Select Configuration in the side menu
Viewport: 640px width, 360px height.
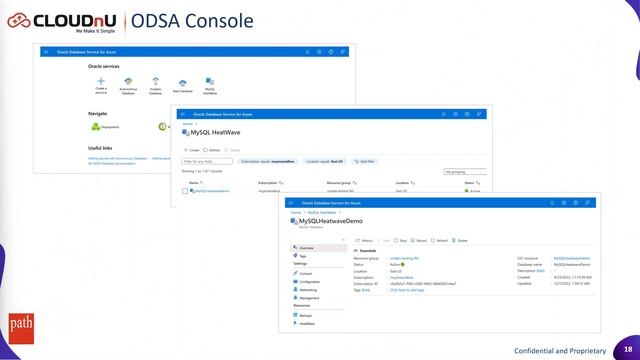[x=309, y=282]
